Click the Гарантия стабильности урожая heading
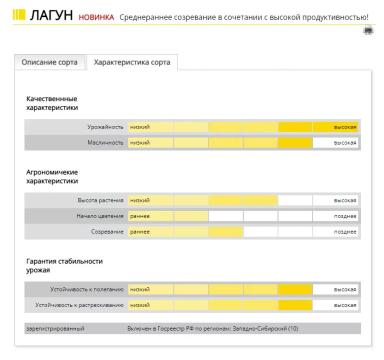Image resolution: width=384 pixels, height=360 pixels. tap(64, 266)
